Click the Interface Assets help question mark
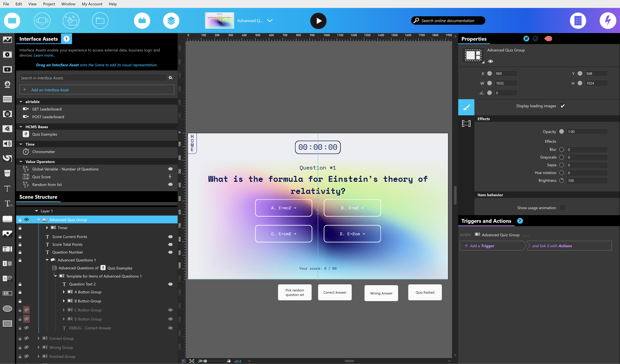The width and height of the screenshot is (620, 364). [66, 39]
